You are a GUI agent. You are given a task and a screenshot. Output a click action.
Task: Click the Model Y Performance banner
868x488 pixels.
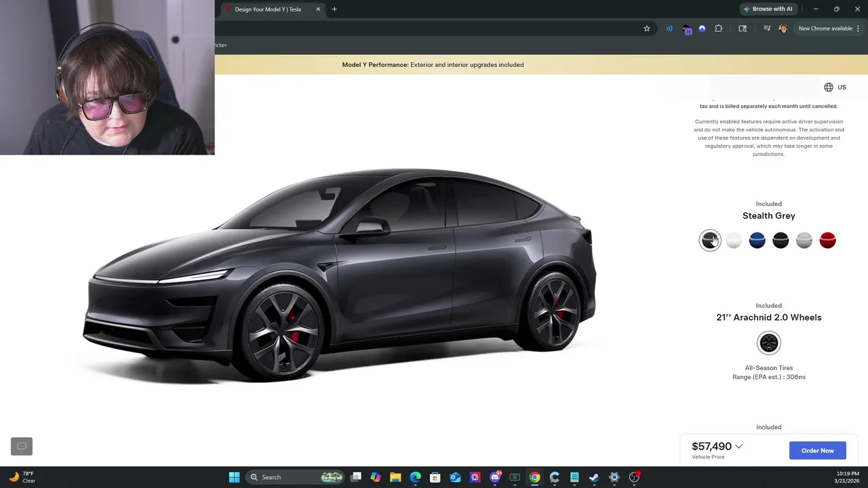433,65
